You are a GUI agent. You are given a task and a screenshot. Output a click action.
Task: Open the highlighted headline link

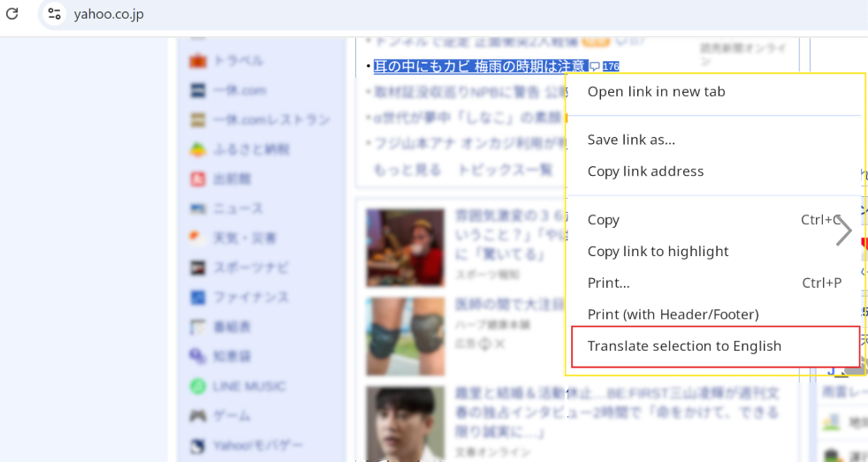point(481,66)
